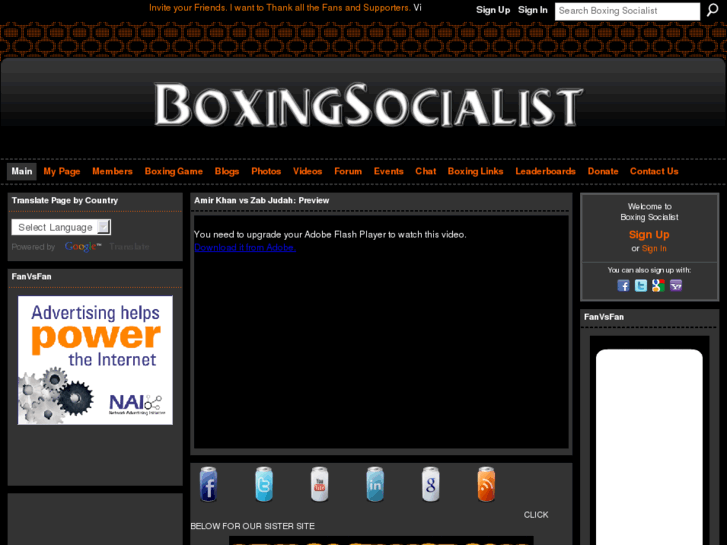Click the orange Sign Up in welcome box
727x545 pixels.
coord(649,235)
